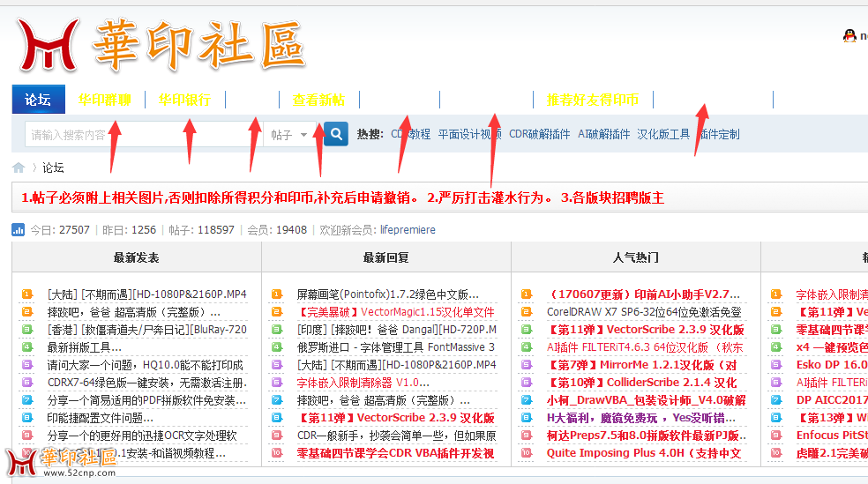
Task: Focus the 请输入搜索内容 search box
Action: 144,134
